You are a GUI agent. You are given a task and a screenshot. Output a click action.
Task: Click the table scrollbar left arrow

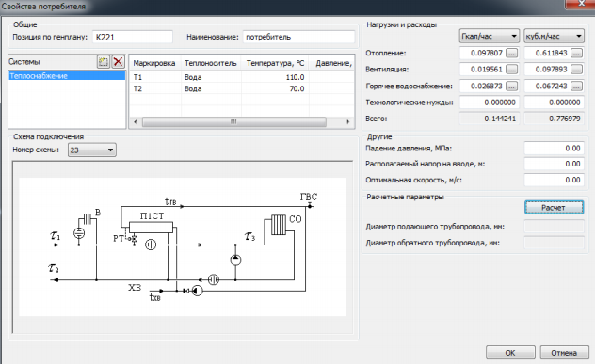(136, 121)
